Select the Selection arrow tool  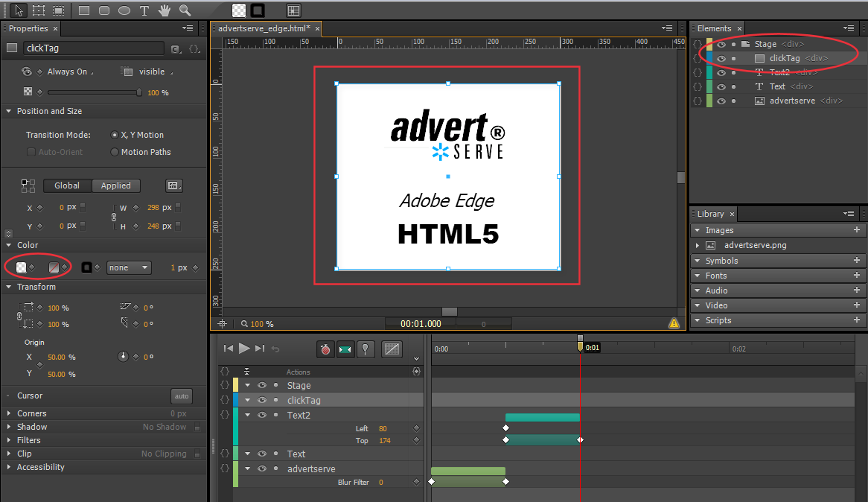coord(19,10)
